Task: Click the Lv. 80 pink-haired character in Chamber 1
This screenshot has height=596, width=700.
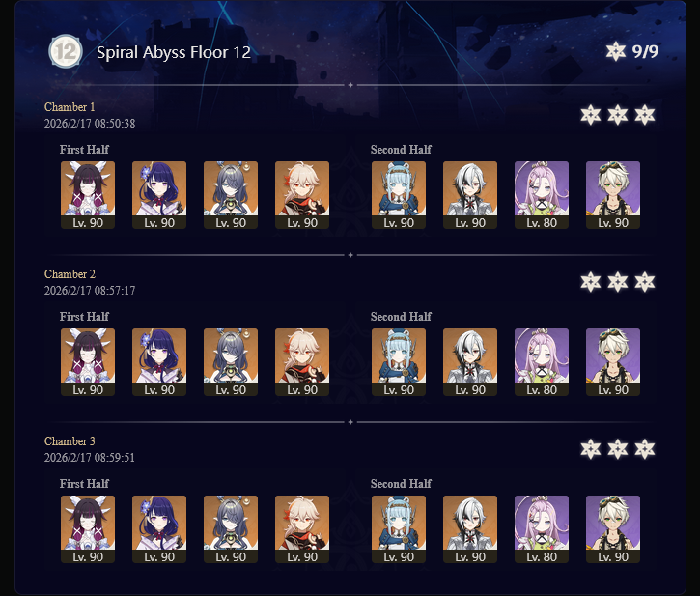Action: [x=542, y=195]
